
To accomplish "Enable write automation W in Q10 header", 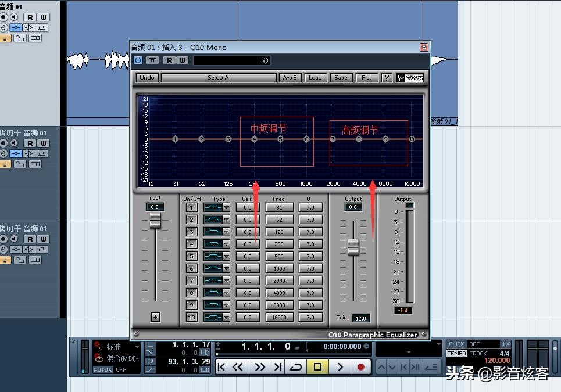I will (x=182, y=60).
